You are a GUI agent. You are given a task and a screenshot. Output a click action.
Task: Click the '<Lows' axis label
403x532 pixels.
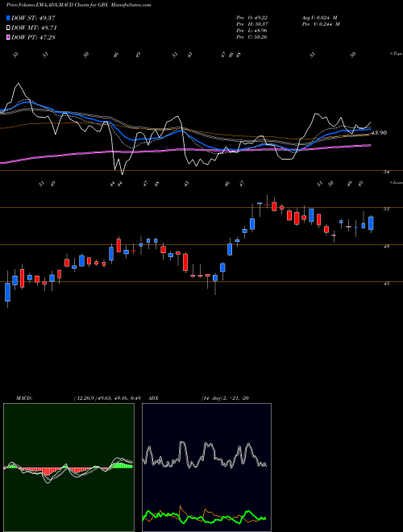pos(396,182)
